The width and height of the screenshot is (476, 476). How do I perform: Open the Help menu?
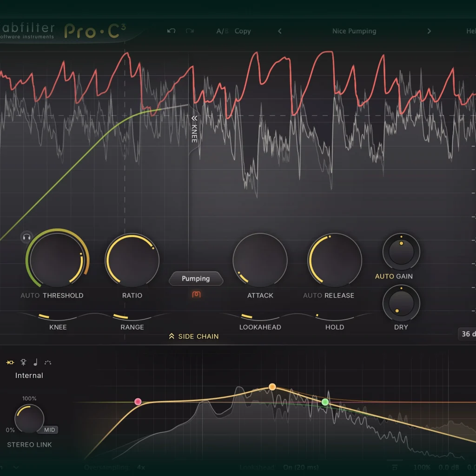point(471,31)
